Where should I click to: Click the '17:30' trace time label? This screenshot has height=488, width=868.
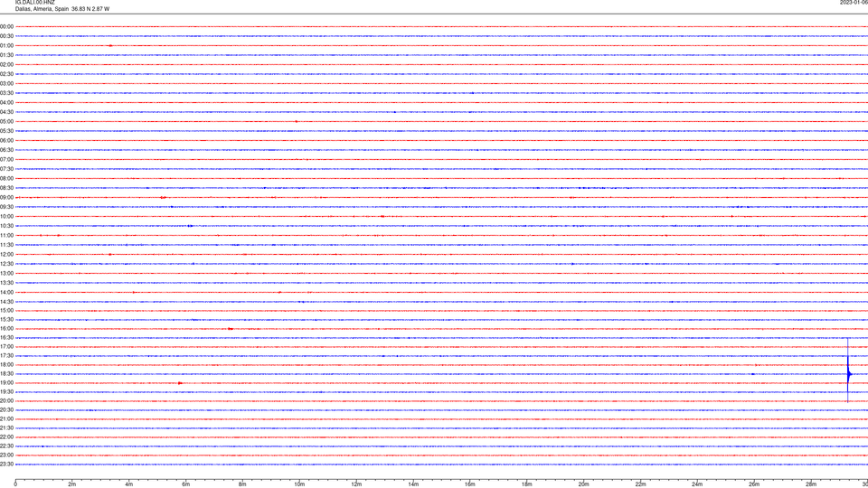(6, 356)
